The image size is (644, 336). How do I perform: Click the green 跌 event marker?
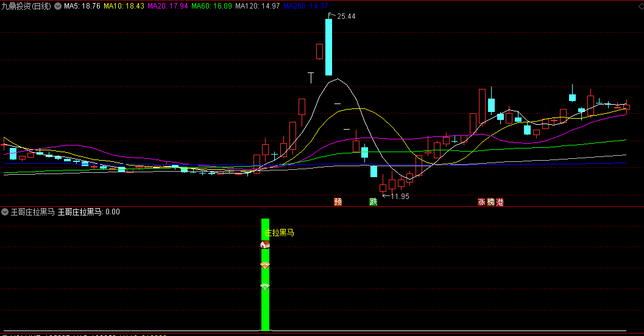[x=373, y=201]
